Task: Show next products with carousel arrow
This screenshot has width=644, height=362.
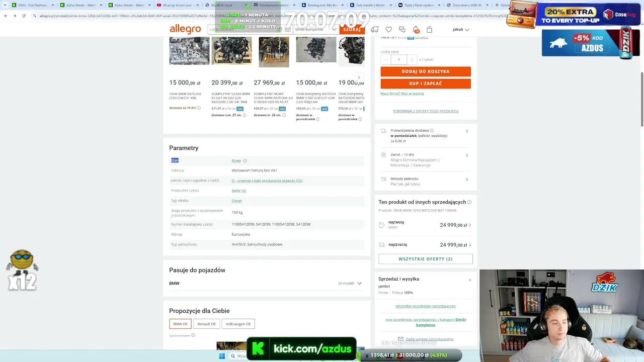Action: point(359,77)
